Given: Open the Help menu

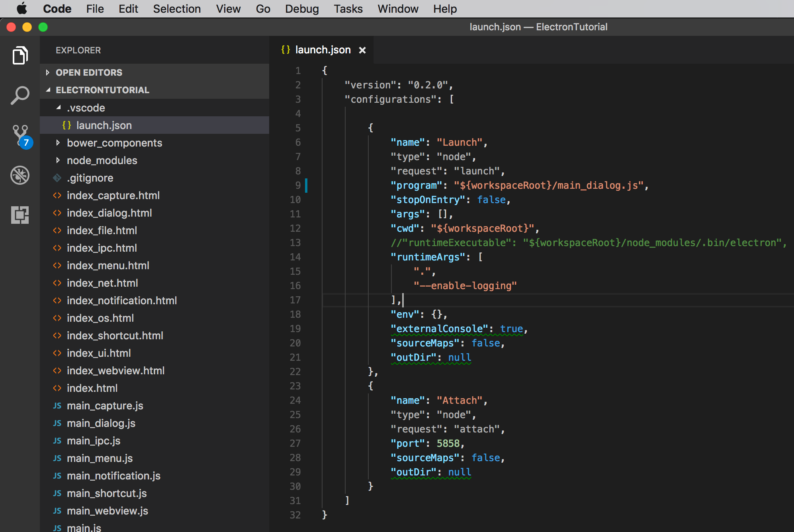Looking at the screenshot, I should [x=445, y=9].
